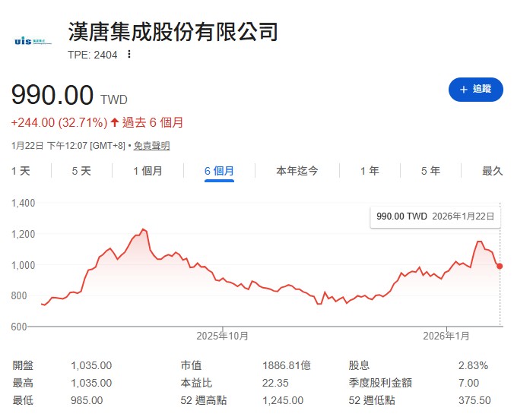Screen dimensions: 514x420
Task: Click the 季度股利金額 value 7.00
Action: [469, 383]
